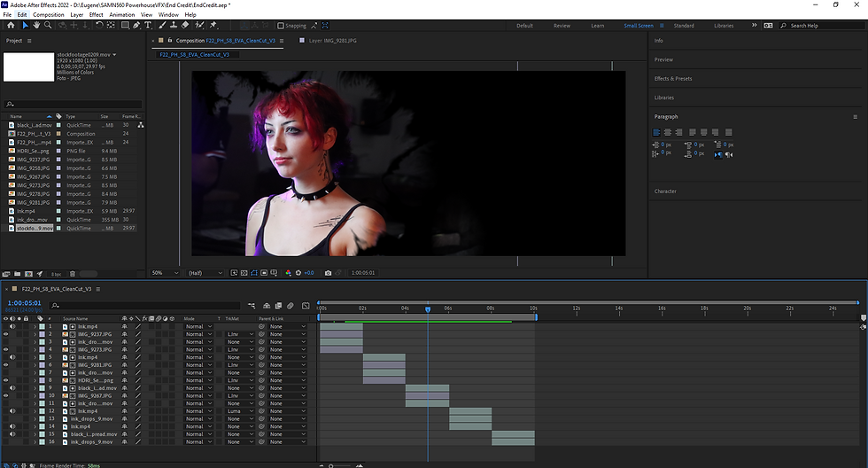Viewport: 868px width, 468px height.
Task: Click the snapshot camera icon in viewer
Action: pos(328,273)
